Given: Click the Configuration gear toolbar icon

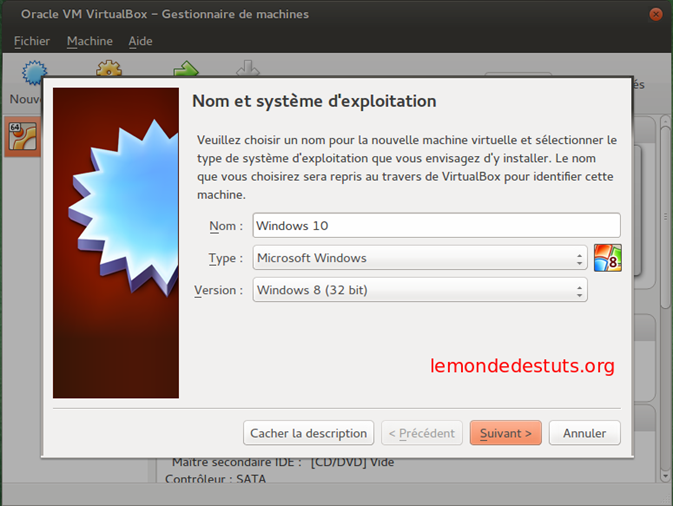Looking at the screenshot, I should click(x=109, y=69).
